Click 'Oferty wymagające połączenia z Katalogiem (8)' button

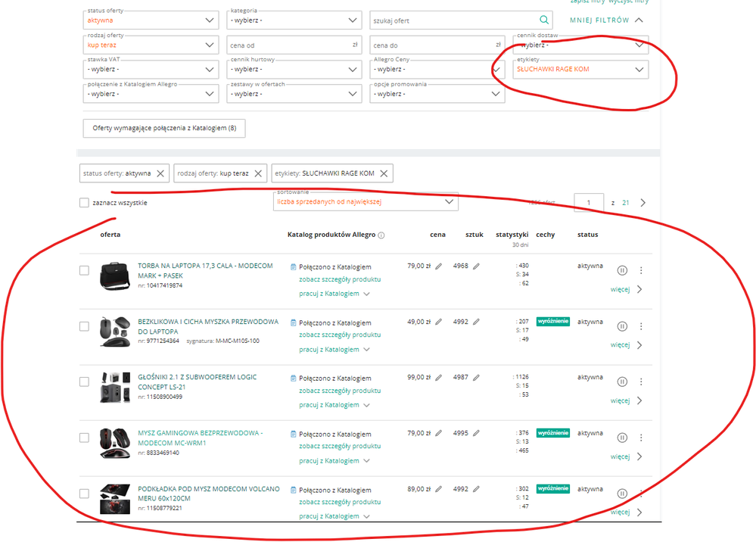point(164,128)
